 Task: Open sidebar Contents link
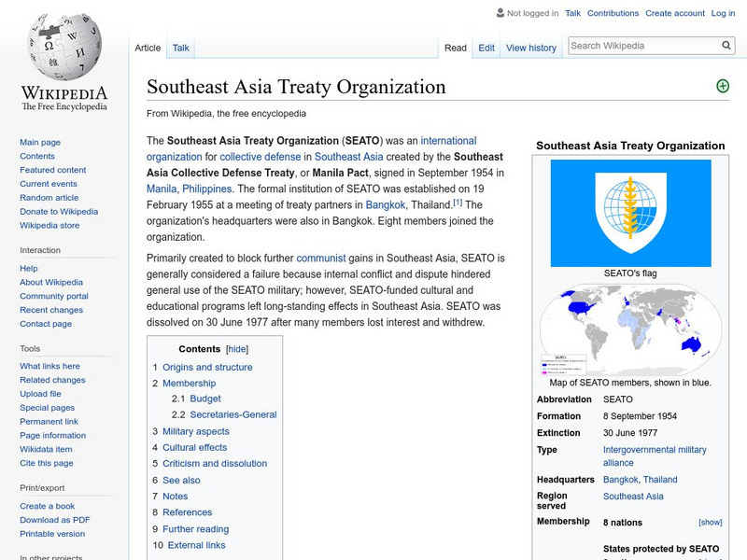tap(37, 156)
